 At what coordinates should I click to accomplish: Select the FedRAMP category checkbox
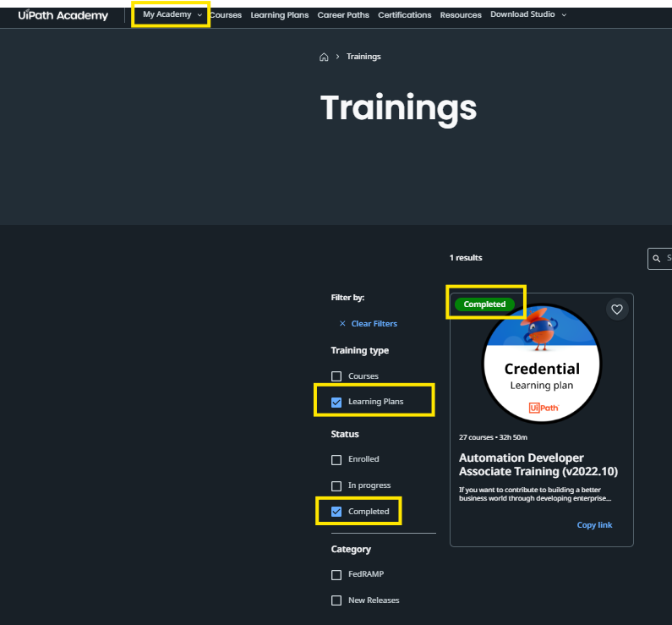tap(336, 574)
